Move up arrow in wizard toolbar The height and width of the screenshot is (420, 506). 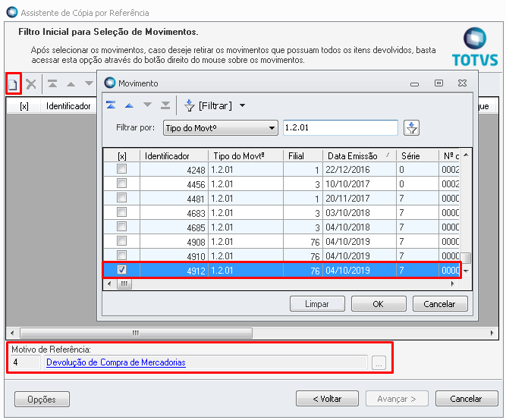click(x=71, y=84)
